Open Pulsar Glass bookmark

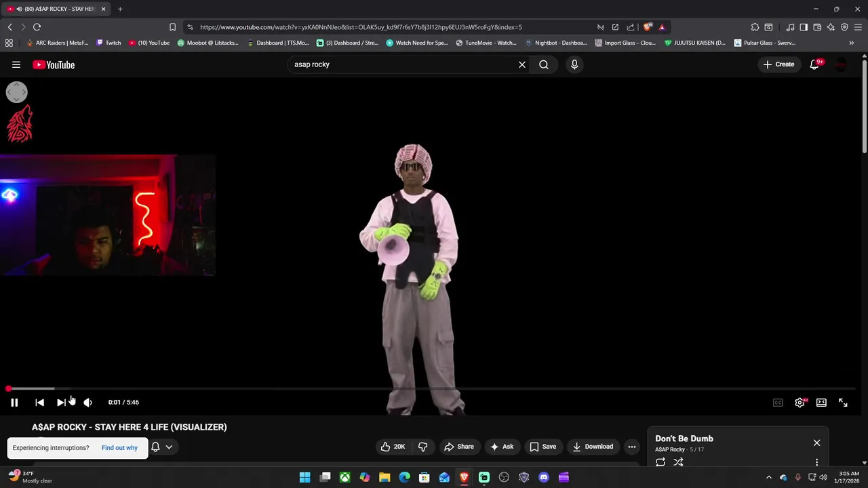(x=765, y=43)
